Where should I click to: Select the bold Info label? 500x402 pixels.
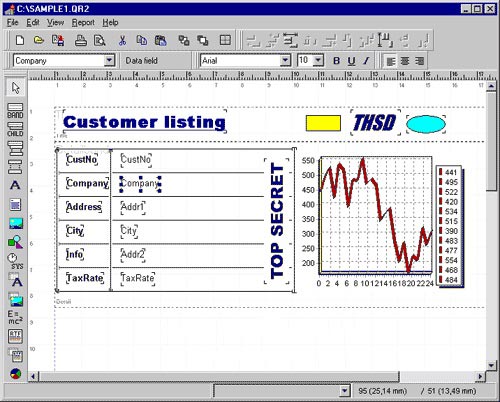click(75, 254)
